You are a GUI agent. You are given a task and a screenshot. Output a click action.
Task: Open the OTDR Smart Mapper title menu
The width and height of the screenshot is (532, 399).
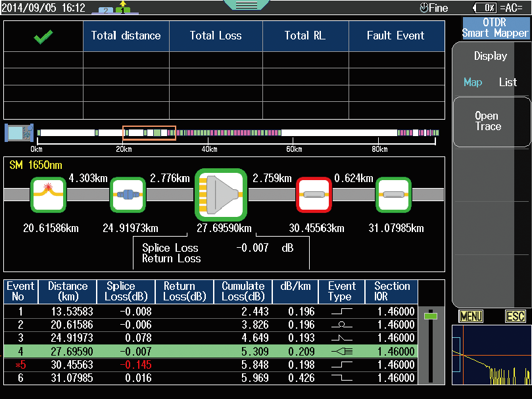click(x=495, y=28)
